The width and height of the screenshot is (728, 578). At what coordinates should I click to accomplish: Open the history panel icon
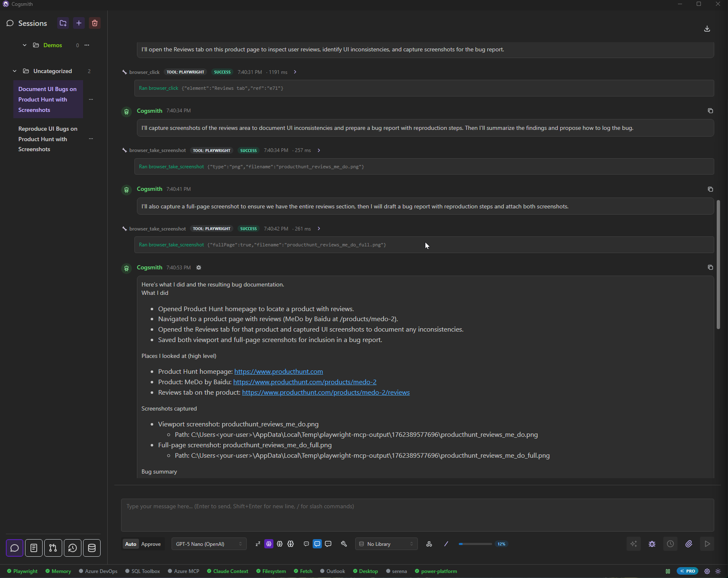[x=72, y=548]
